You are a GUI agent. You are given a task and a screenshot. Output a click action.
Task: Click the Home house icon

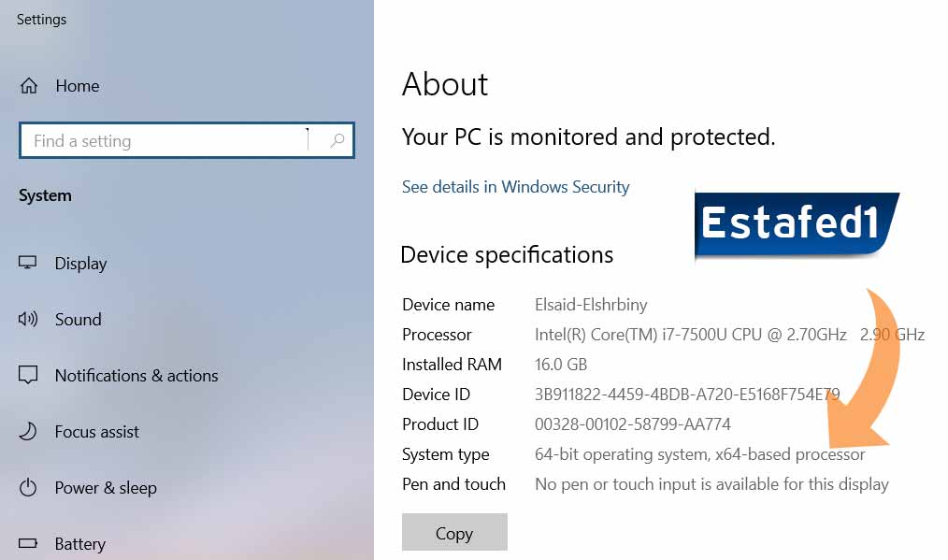coord(29,86)
